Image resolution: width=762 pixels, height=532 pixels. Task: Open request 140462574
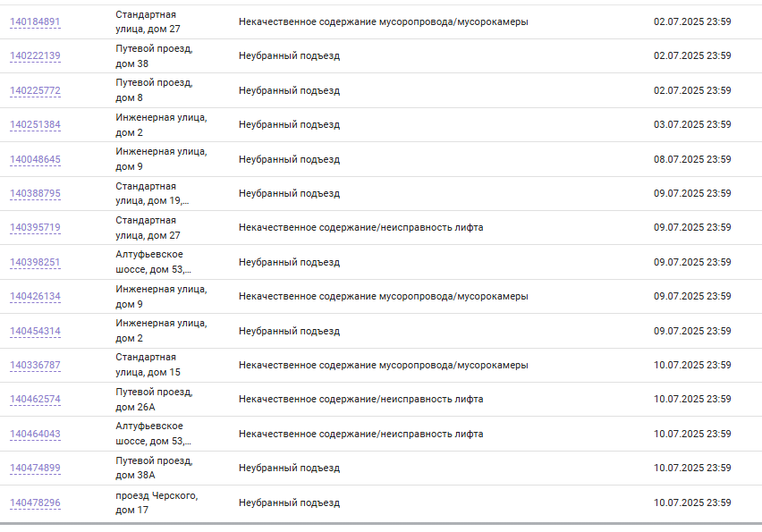(35, 400)
